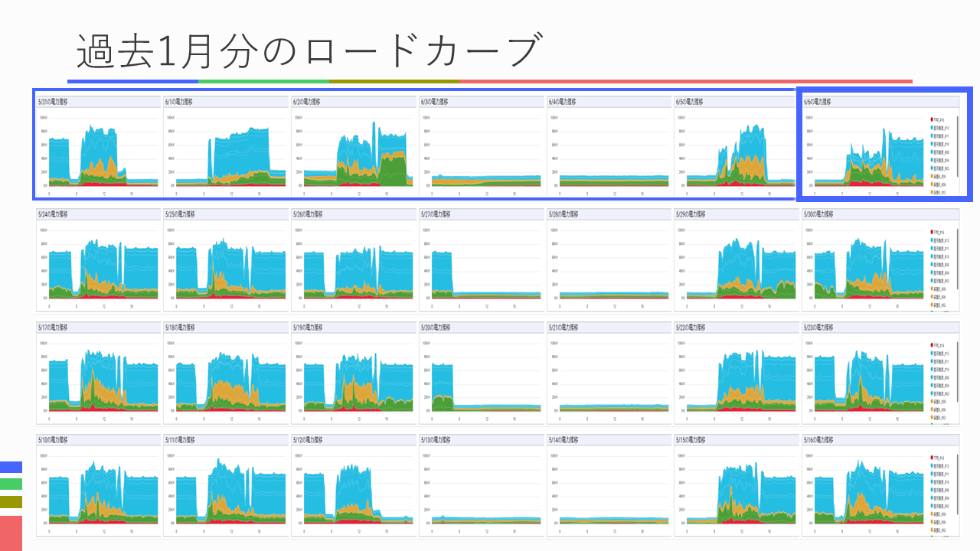Open the 6/2の電力推移 chart
Viewport: 980px width, 551px height.
click(354, 153)
